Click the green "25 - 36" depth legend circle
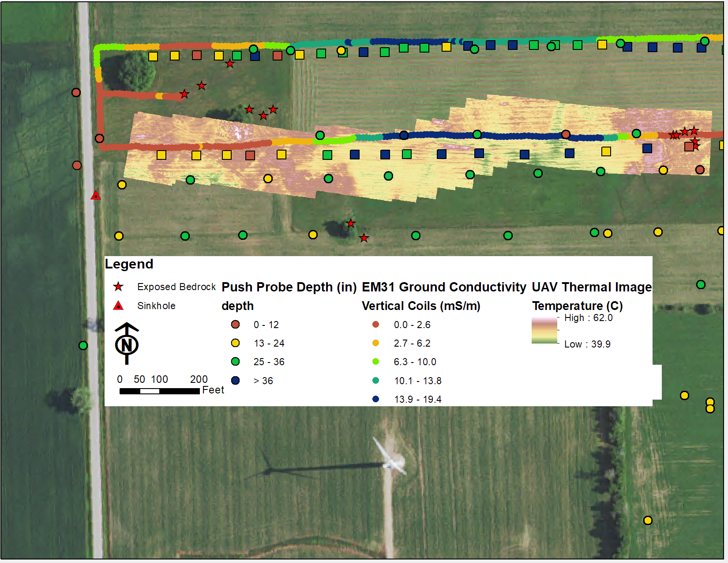Viewport: 728px width, 563px height. coord(235,362)
